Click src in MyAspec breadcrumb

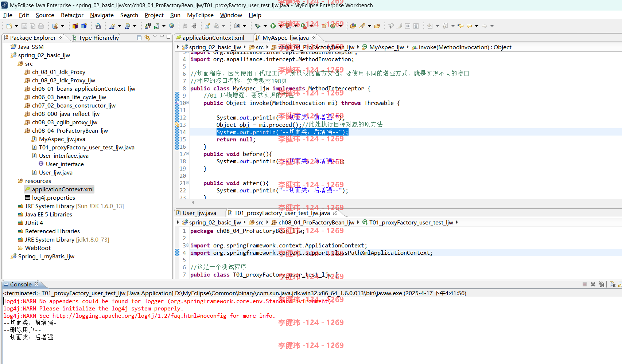click(x=256, y=47)
